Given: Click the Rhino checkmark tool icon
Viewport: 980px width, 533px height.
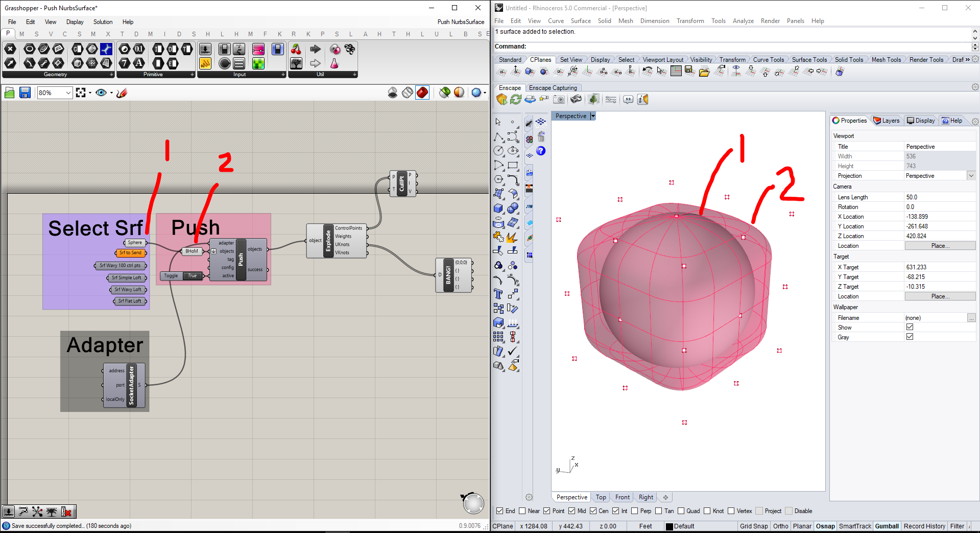Looking at the screenshot, I should 513,351.
